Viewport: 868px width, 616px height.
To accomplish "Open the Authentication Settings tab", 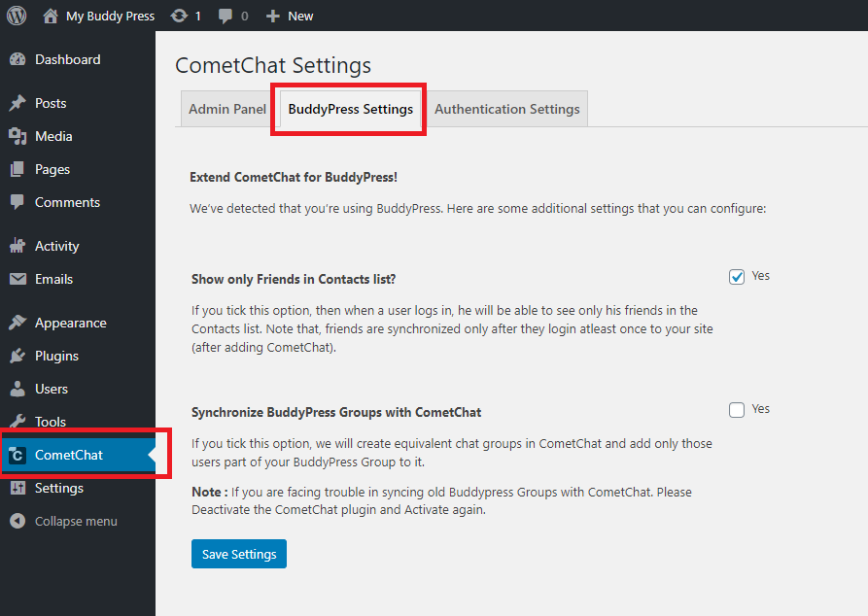I will click(507, 109).
